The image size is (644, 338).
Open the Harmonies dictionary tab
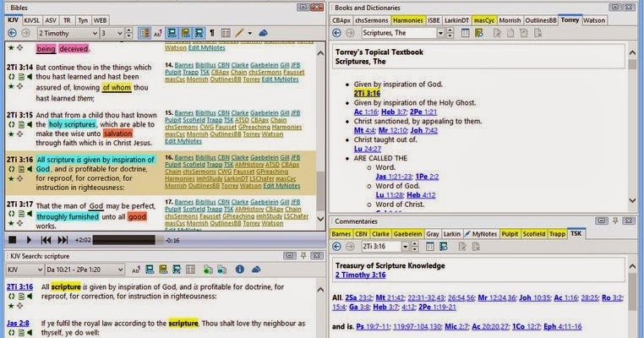point(407,20)
